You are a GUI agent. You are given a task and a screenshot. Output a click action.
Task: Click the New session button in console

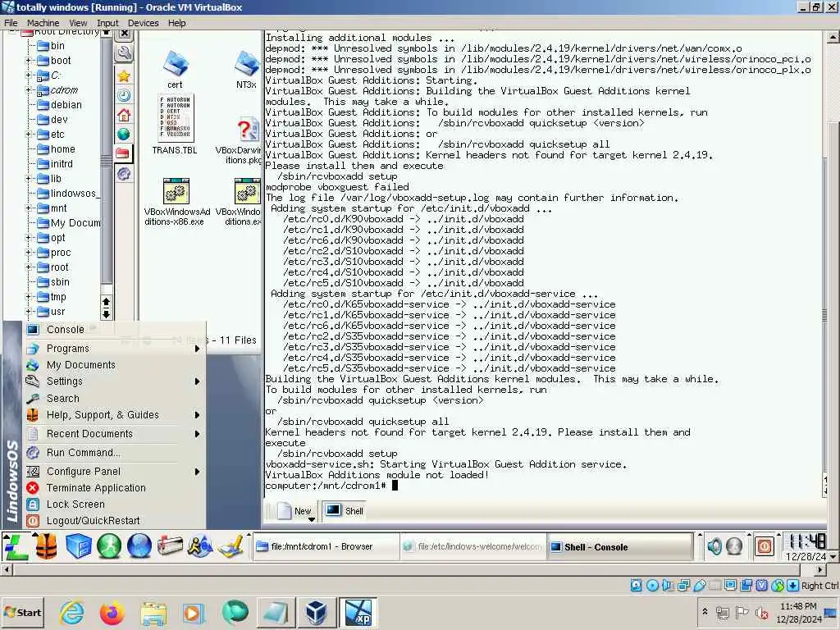click(295, 511)
